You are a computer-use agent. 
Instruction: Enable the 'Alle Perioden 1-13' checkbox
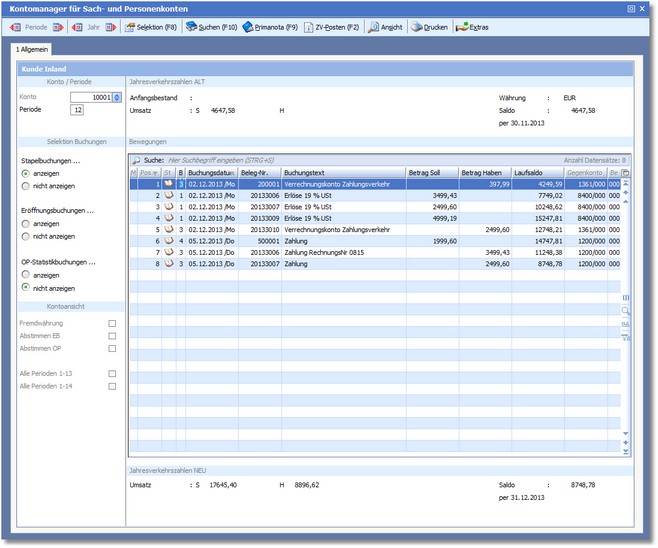point(112,373)
